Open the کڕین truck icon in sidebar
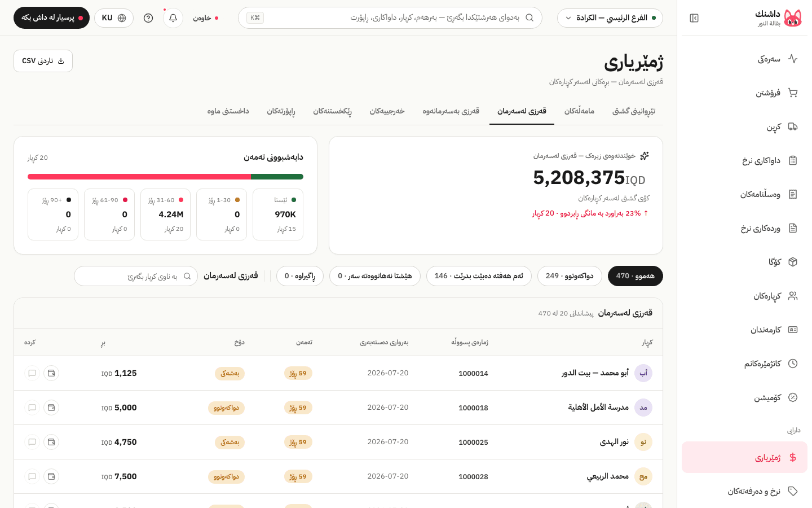This screenshot has width=812, height=508. (x=793, y=126)
